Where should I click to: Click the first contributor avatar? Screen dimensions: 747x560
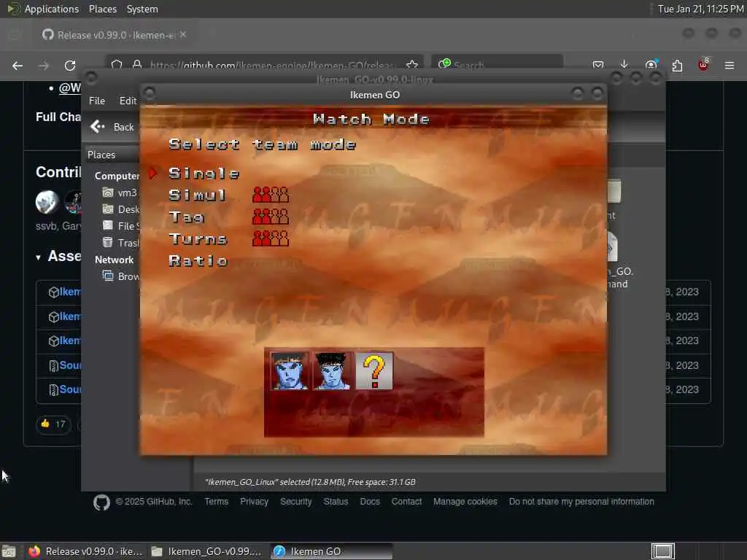[47, 201]
